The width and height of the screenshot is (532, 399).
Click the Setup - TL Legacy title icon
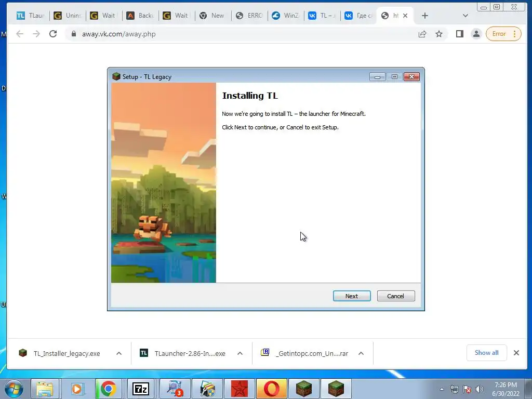(116, 76)
